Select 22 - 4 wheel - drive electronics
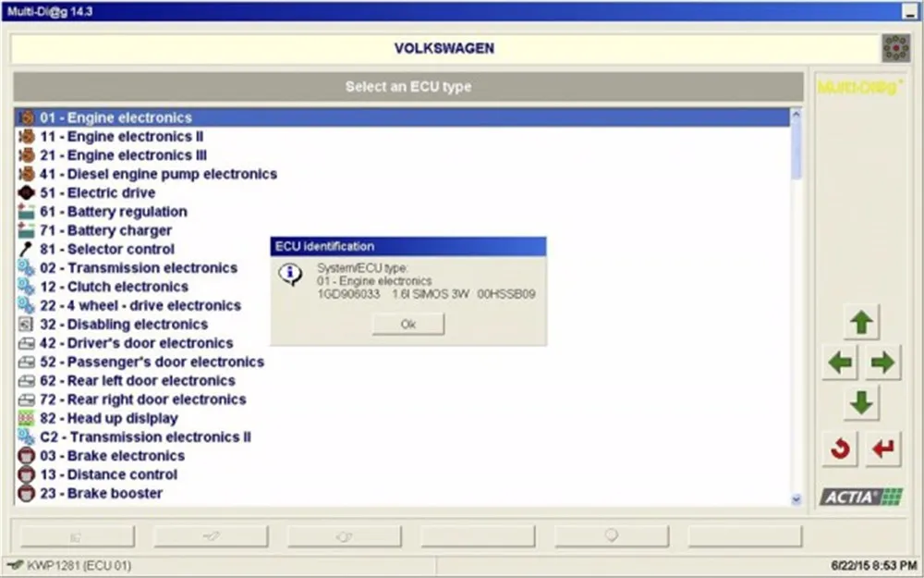The height and width of the screenshot is (578, 924). (403, 305)
